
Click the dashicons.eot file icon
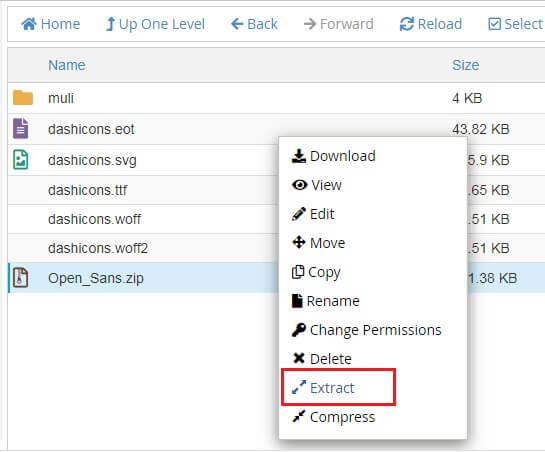[x=21, y=128]
